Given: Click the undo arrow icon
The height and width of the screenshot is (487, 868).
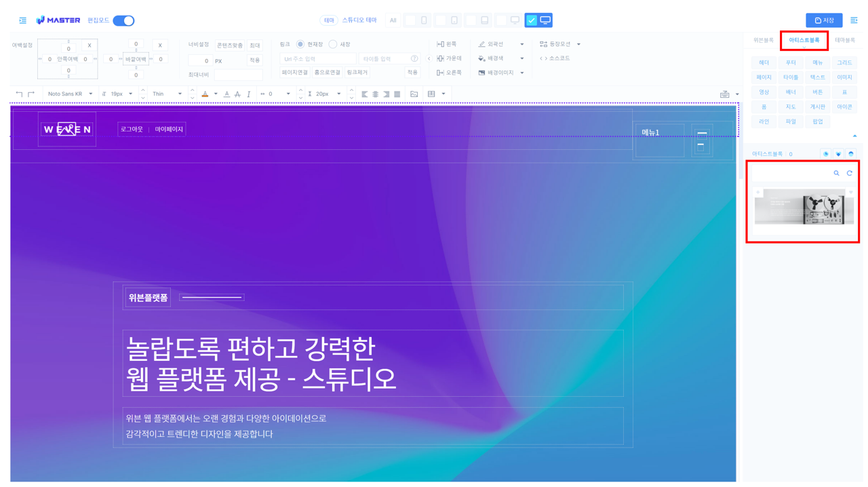Looking at the screenshot, I should 19,94.
